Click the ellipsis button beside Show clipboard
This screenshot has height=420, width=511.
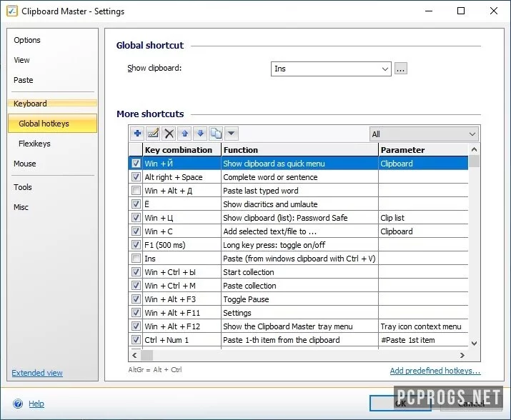pyautogui.click(x=400, y=69)
